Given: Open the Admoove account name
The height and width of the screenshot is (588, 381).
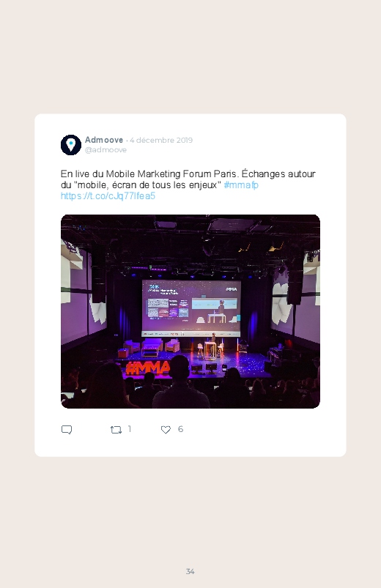Looking at the screenshot, I should tap(104, 140).
